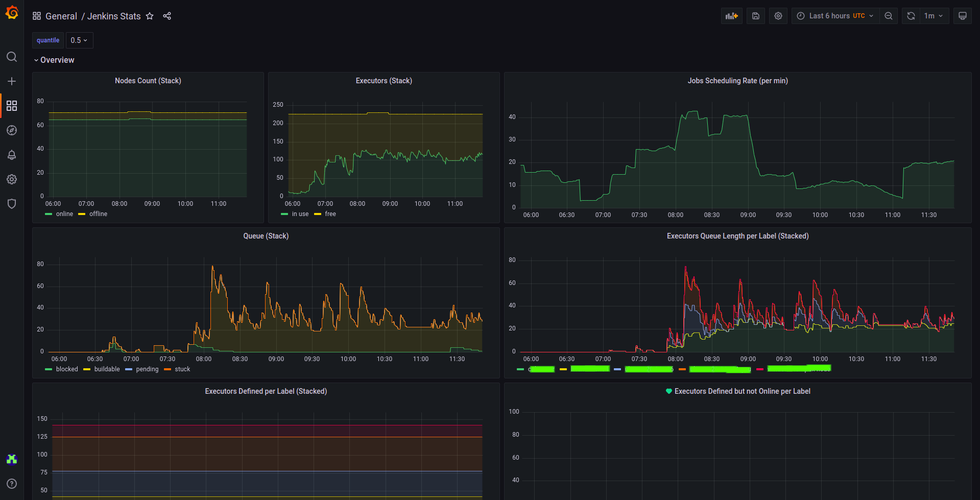
Task: Toggle the 'in use' series in Executors legend
Action: [300, 214]
